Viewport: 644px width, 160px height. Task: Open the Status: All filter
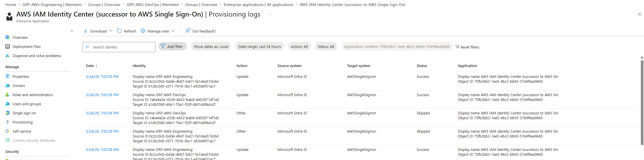point(326,46)
